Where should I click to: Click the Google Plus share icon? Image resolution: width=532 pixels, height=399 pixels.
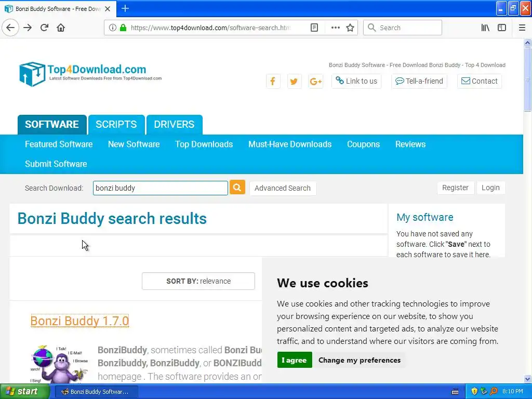coord(315,81)
